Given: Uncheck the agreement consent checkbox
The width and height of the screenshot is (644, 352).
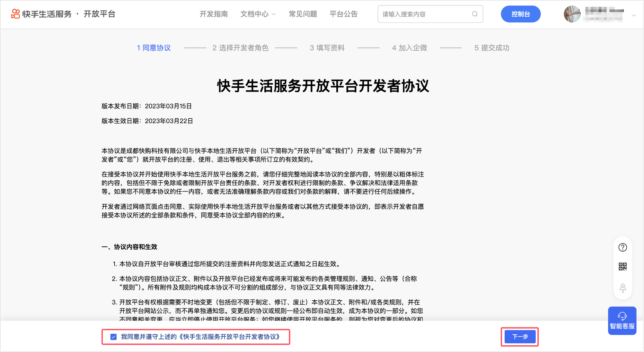Looking at the screenshot, I should pyautogui.click(x=113, y=337).
